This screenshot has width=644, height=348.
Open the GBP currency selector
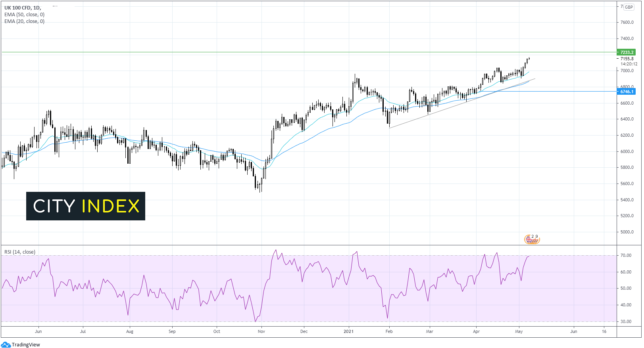(629, 7)
